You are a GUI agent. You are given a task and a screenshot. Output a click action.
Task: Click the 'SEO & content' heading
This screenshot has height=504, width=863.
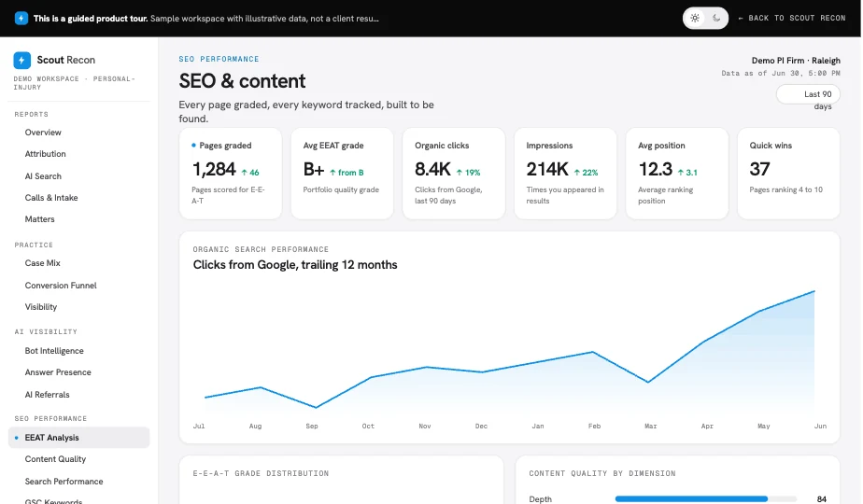242,81
